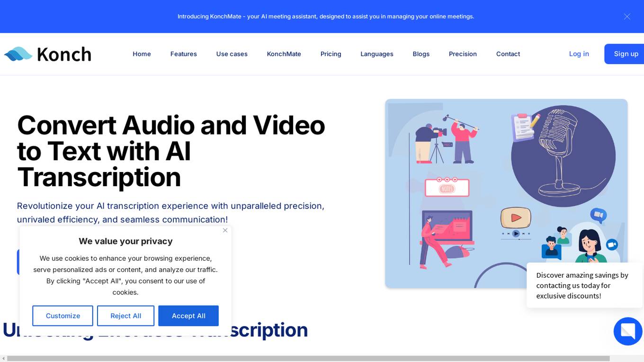Image resolution: width=644 pixels, height=362 pixels.
Task: Open the Precision page
Action: [x=463, y=54]
